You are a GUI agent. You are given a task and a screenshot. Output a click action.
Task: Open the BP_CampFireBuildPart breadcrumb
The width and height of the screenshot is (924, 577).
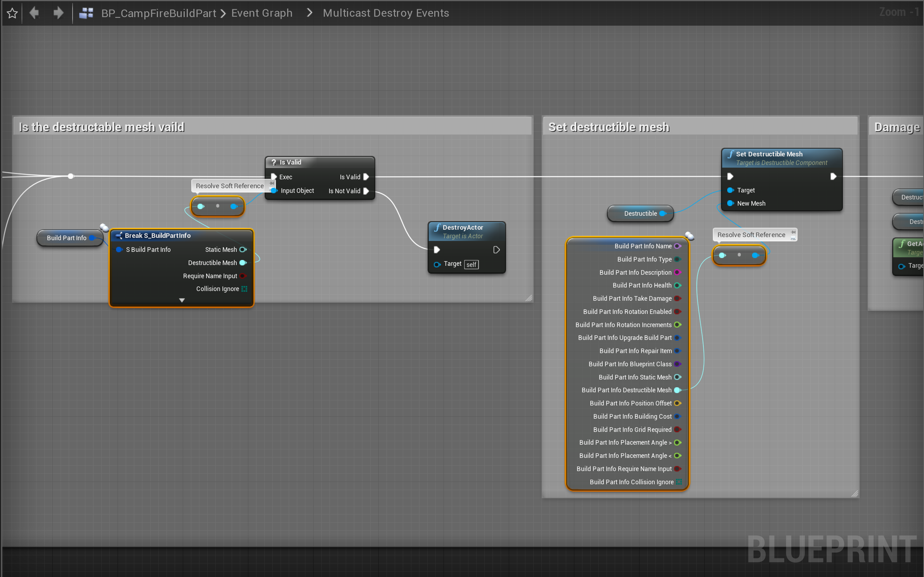coord(158,13)
